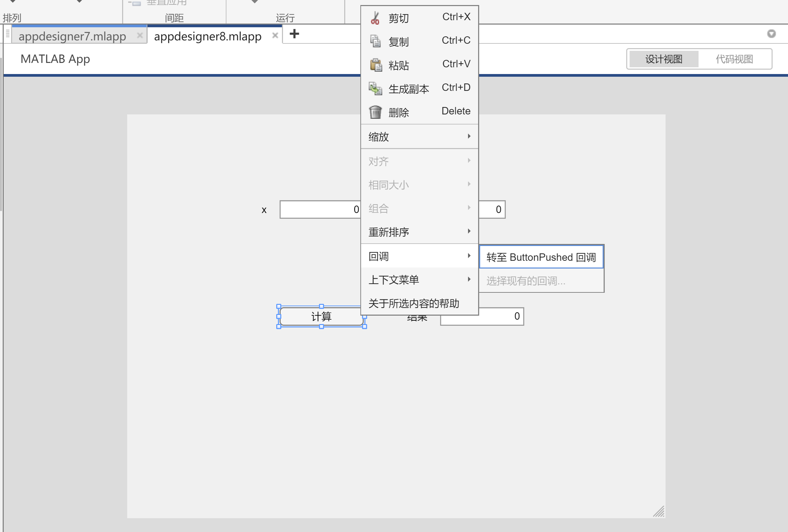Viewport: 788px width, 532px height.
Task: Click the 计算 button on canvas
Action: click(x=321, y=316)
